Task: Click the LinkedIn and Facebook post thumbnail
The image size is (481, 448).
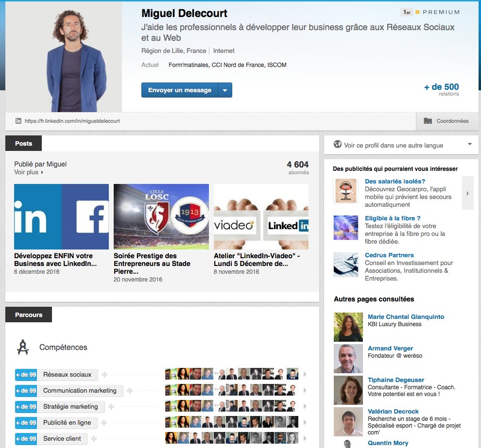Action: (x=61, y=216)
